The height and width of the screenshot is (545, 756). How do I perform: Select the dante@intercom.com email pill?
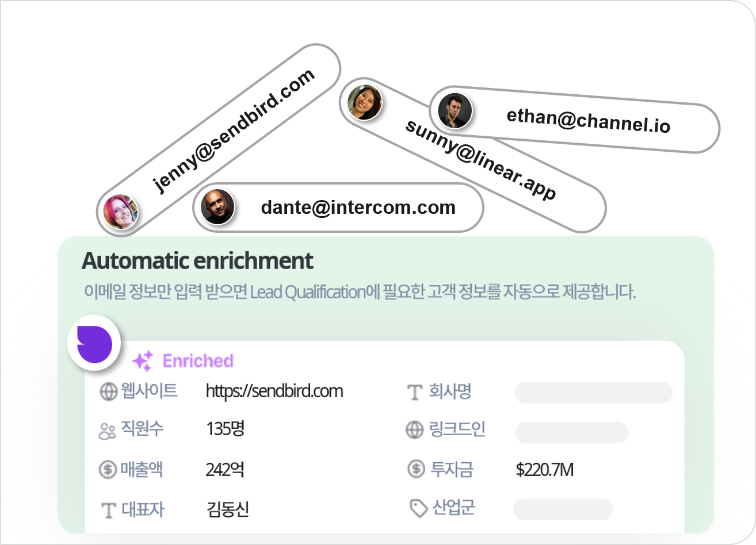357,207
